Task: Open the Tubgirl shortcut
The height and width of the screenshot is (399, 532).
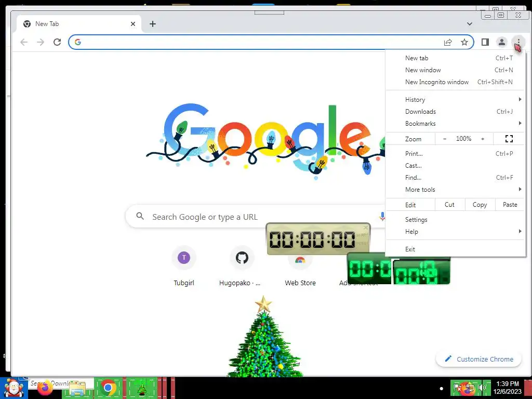Action: click(x=184, y=266)
